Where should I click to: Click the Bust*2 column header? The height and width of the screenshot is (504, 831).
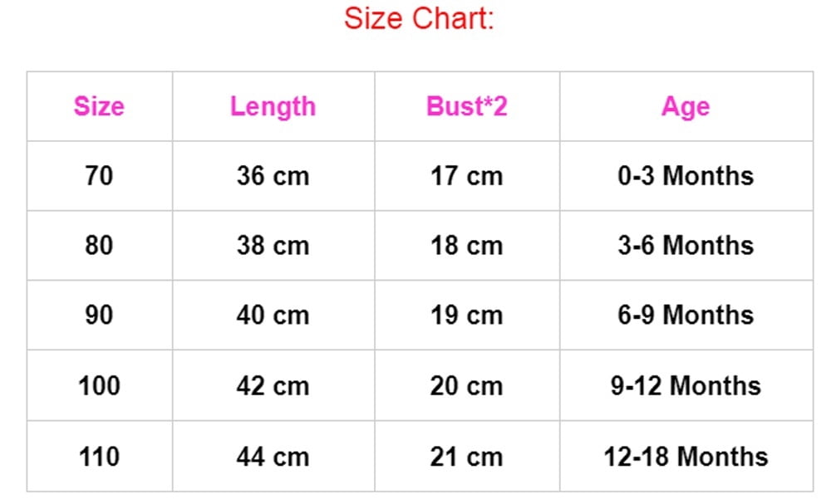466,106
